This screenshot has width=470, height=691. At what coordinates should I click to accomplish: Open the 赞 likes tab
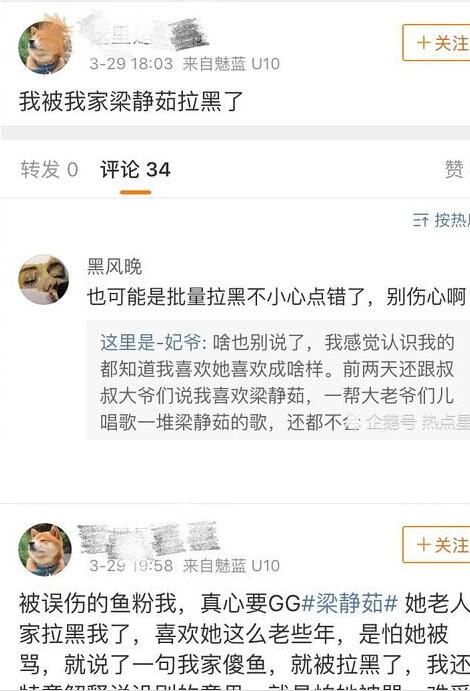click(x=455, y=170)
